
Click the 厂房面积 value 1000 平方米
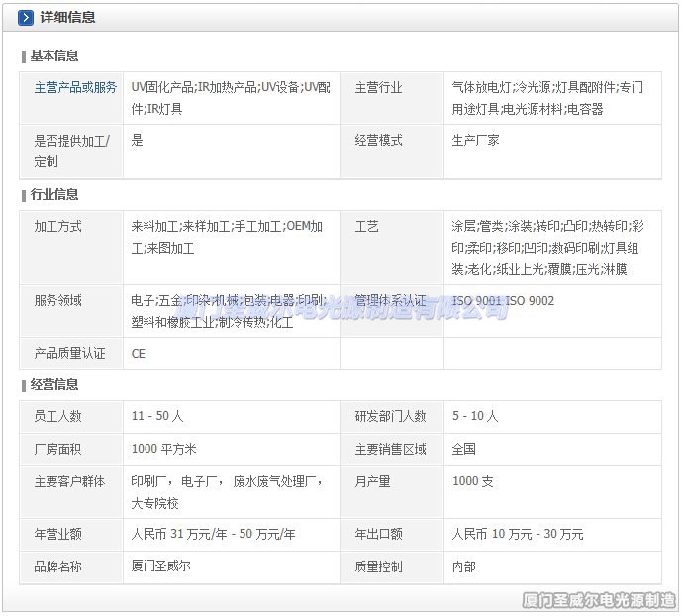click(x=164, y=449)
